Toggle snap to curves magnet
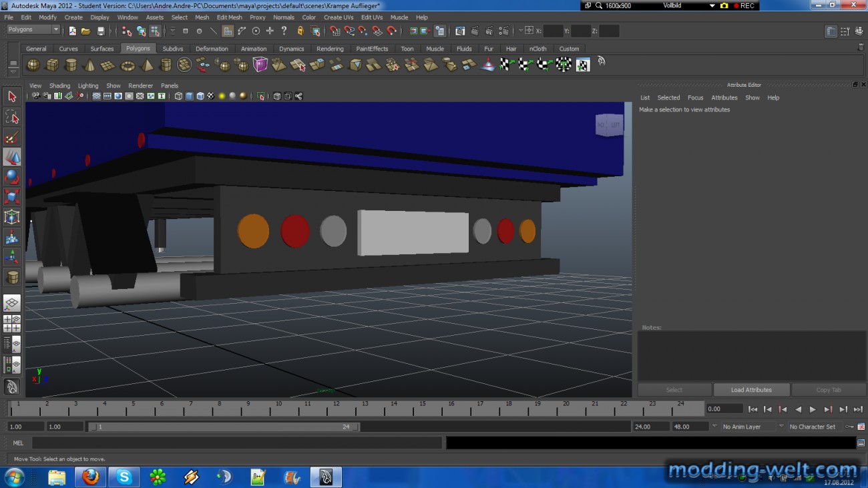This screenshot has height=488, width=868. coord(349,31)
